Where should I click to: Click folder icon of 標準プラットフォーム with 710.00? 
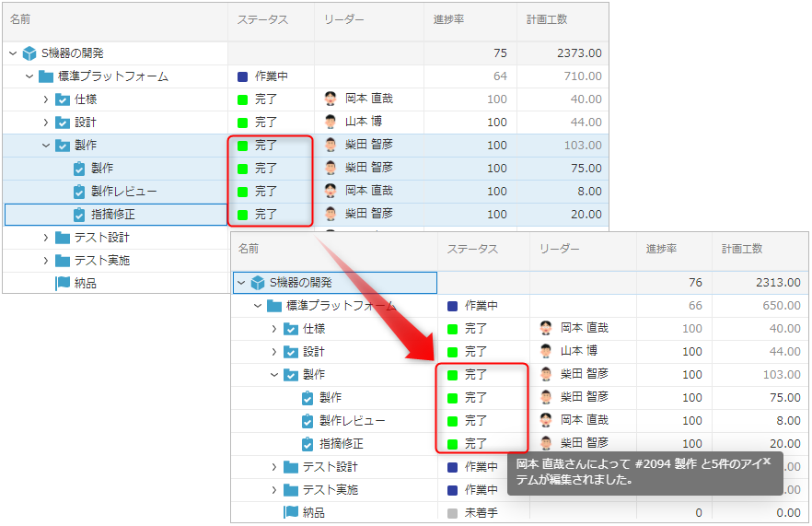[46, 76]
